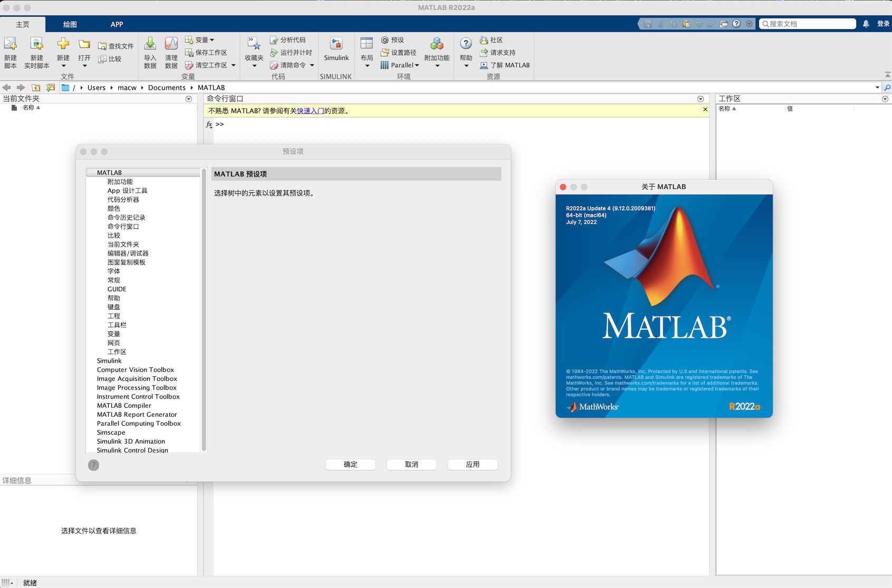Click the 取消 (Cancel) button

point(412,464)
